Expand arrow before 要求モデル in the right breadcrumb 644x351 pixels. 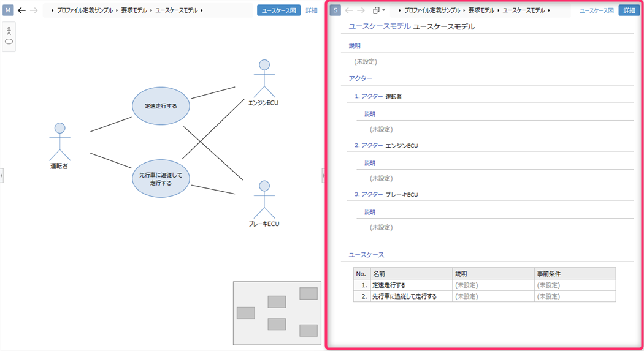[x=464, y=10]
